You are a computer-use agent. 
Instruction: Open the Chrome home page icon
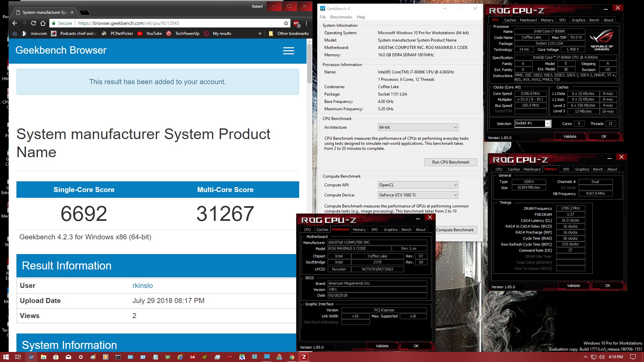click(43, 23)
